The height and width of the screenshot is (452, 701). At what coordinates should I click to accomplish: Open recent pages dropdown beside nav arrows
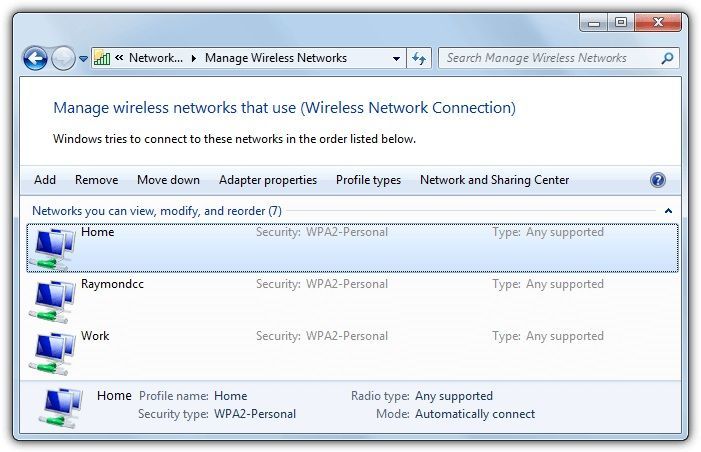(x=83, y=59)
